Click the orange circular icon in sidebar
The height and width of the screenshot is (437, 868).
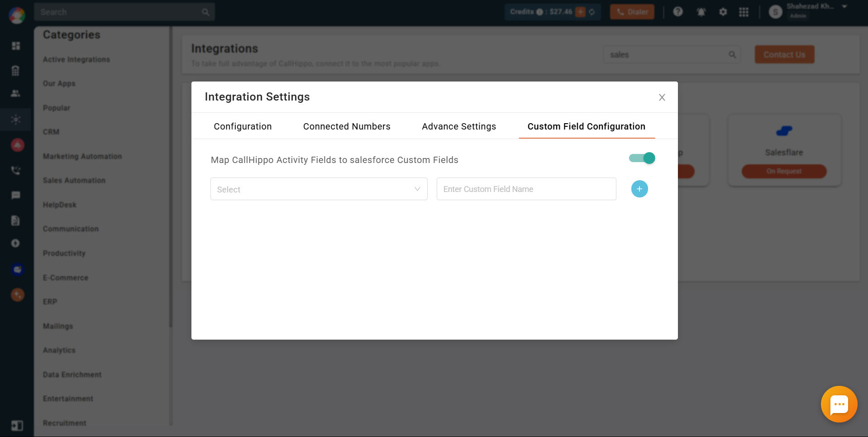(x=17, y=295)
